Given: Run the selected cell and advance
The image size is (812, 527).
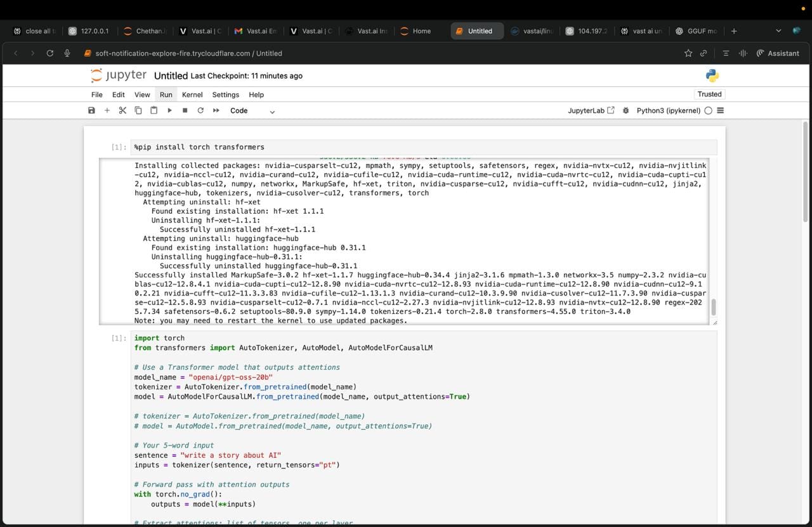Looking at the screenshot, I should pos(169,110).
